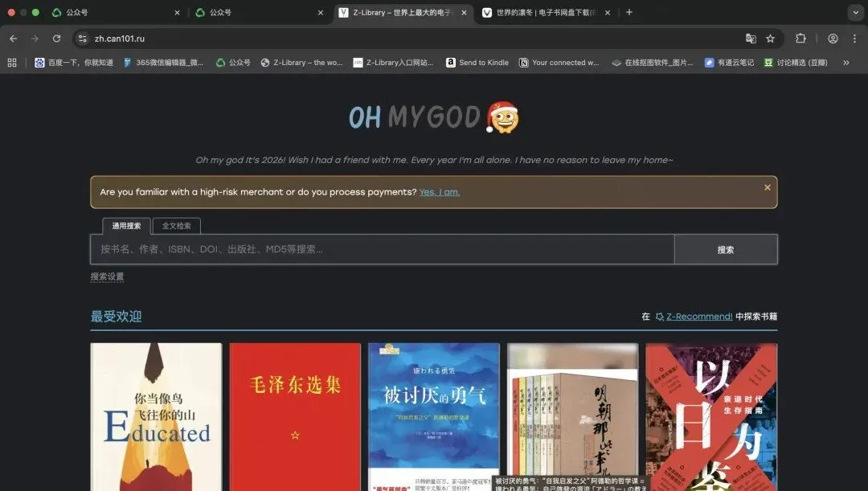This screenshot has height=491, width=868.
Task: Open the Z-Library入口网站 bookmark
Action: [x=394, y=63]
